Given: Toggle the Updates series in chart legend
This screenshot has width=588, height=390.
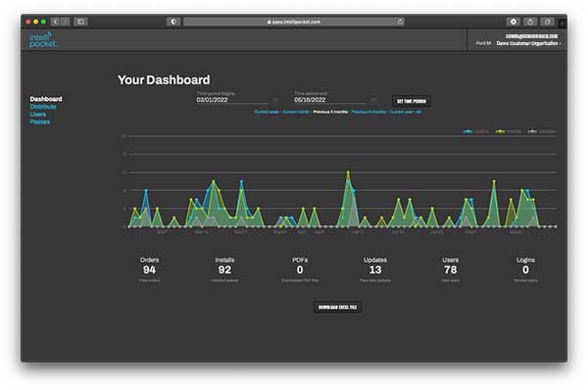Looking at the screenshot, I should (x=542, y=131).
